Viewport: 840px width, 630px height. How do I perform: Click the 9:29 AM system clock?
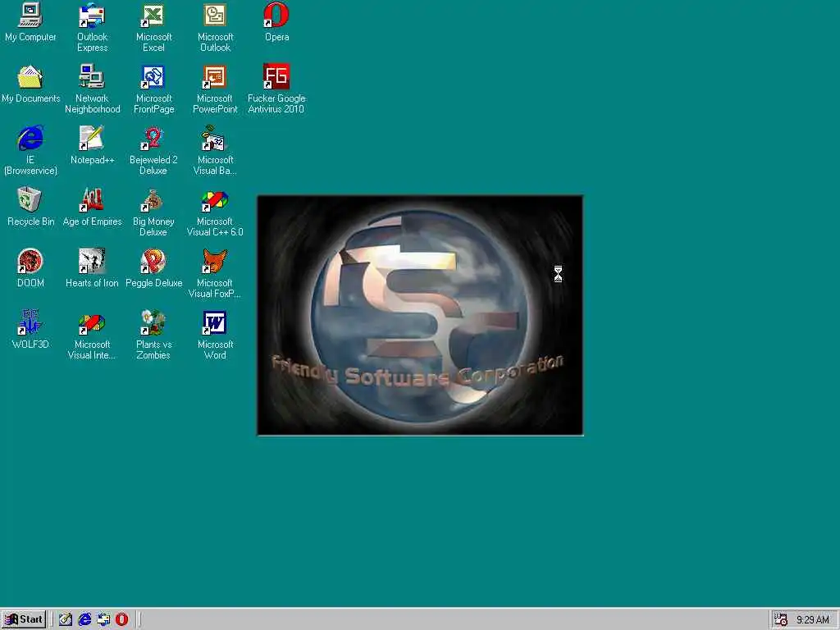click(813, 620)
